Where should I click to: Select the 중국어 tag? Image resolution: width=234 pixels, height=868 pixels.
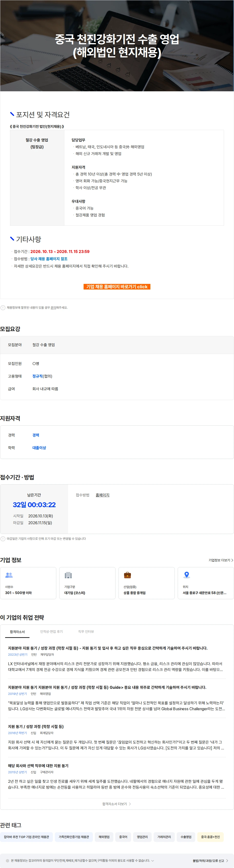[123, 837]
